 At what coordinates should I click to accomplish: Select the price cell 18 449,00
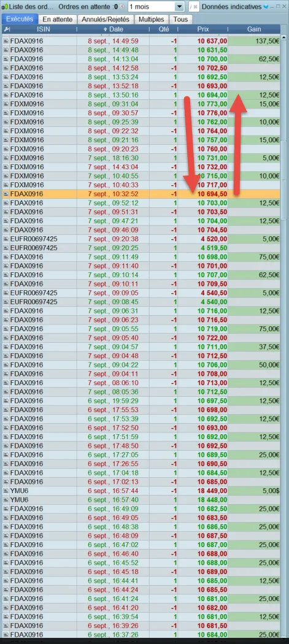pyautogui.click(x=203, y=491)
